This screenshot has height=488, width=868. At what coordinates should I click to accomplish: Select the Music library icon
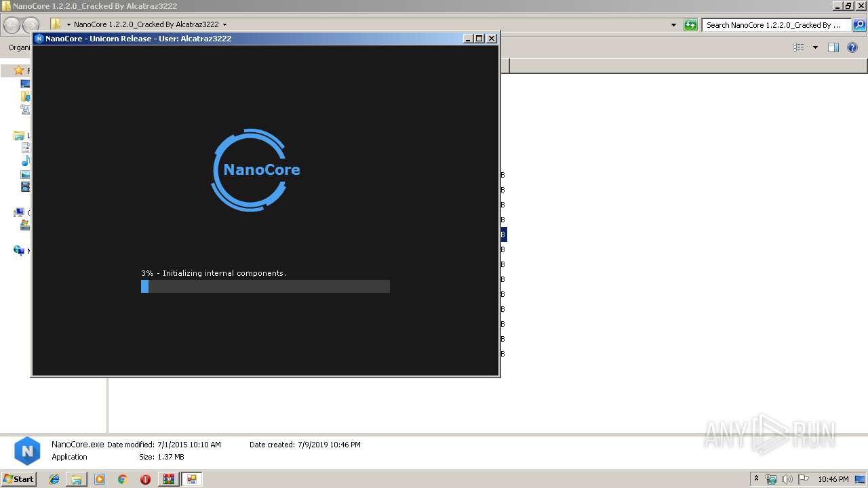(x=26, y=161)
